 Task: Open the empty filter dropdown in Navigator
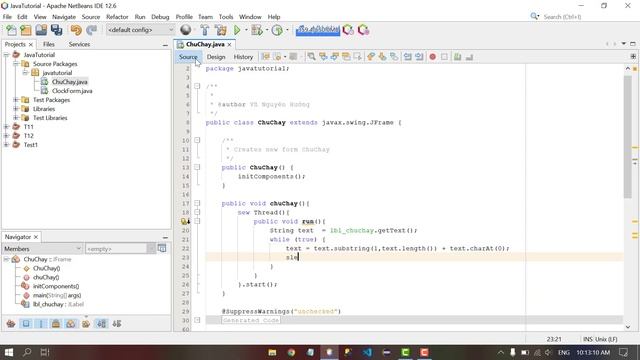[x=151, y=248]
